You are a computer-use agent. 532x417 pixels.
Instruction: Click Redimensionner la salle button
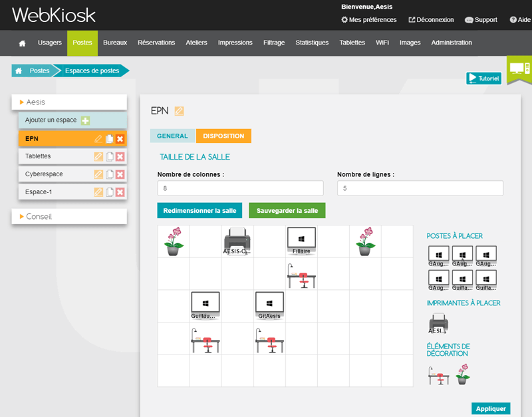pyautogui.click(x=199, y=210)
